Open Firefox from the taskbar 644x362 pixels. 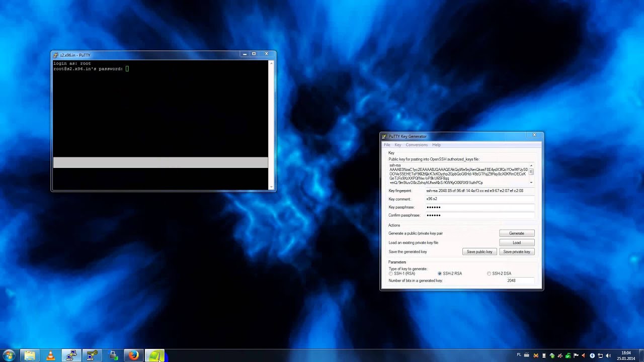[133, 355]
